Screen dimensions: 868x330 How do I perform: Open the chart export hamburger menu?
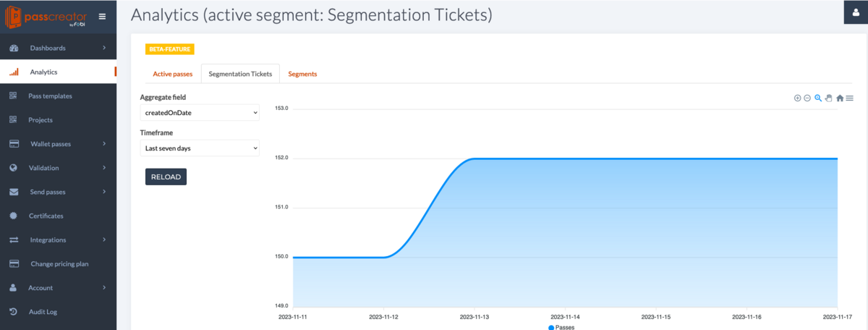click(850, 98)
